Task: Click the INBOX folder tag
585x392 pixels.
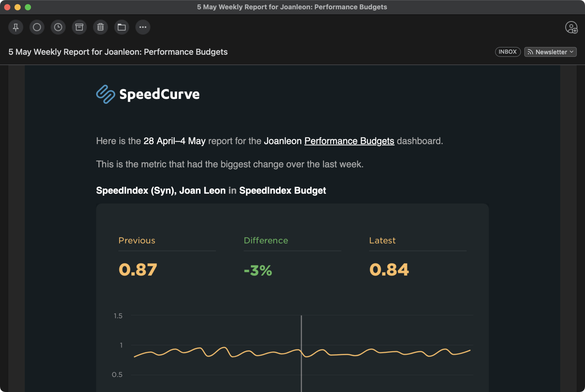Action: point(507,52)
